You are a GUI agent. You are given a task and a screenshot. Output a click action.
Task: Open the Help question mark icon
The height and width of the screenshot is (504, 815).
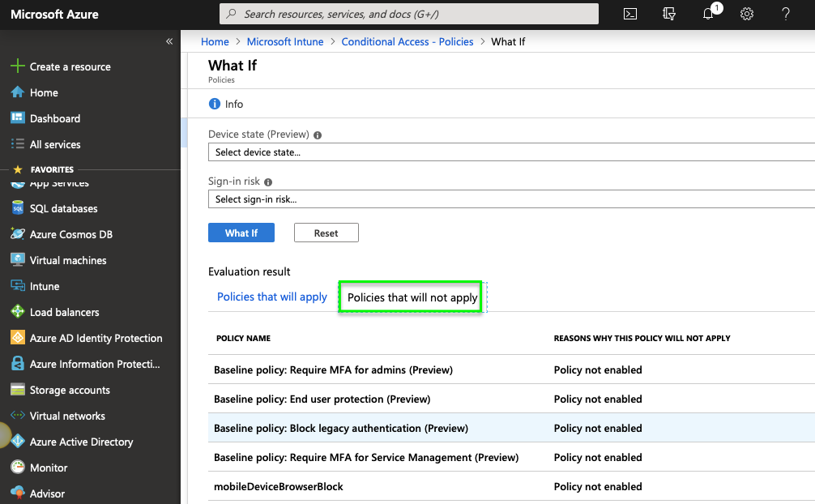tap(786, 14)
